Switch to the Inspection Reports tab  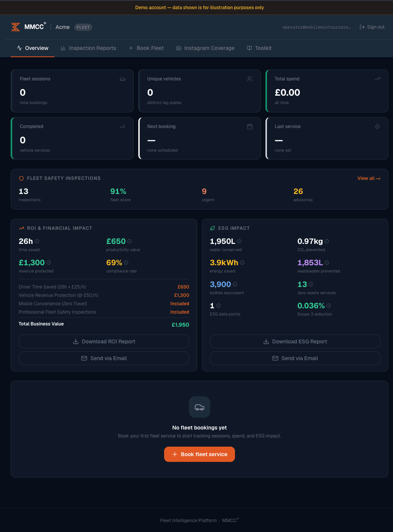88,48
